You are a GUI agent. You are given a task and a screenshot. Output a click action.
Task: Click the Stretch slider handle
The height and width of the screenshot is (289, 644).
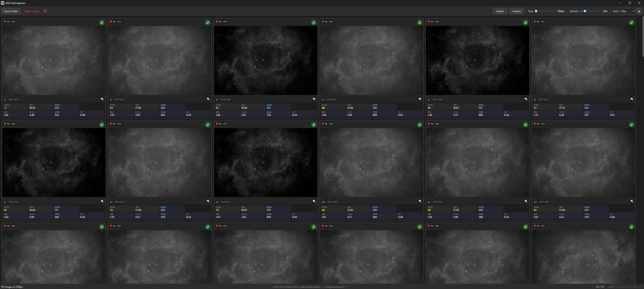[x=585, y=11]
